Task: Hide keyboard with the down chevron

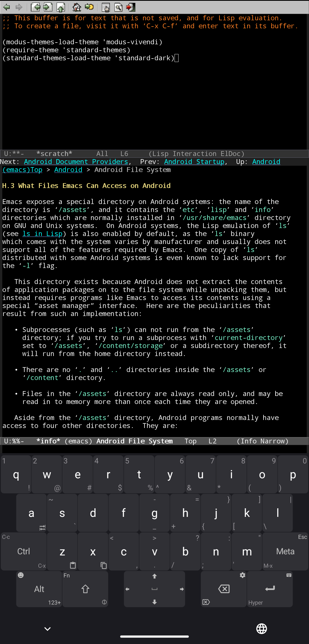Action: coord(47,629)
